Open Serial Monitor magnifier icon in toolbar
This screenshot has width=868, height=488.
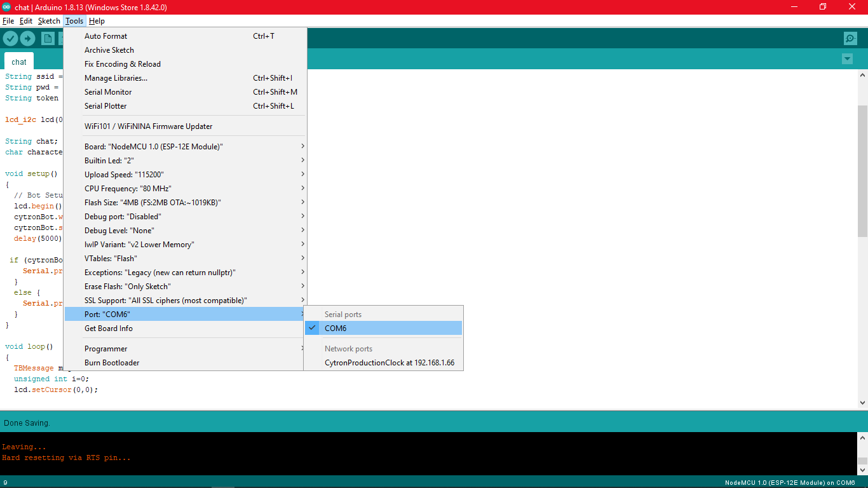pyautogui.click(x=850, y=39)
